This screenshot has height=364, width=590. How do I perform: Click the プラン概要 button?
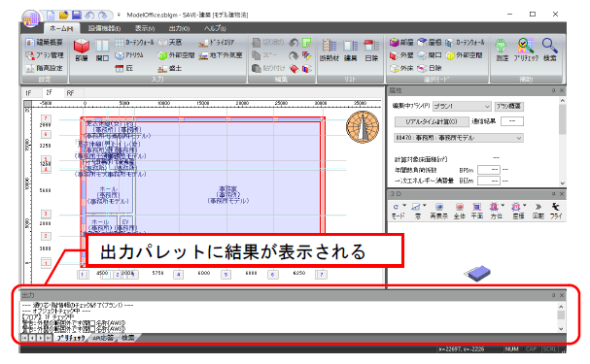click(508, 107)
